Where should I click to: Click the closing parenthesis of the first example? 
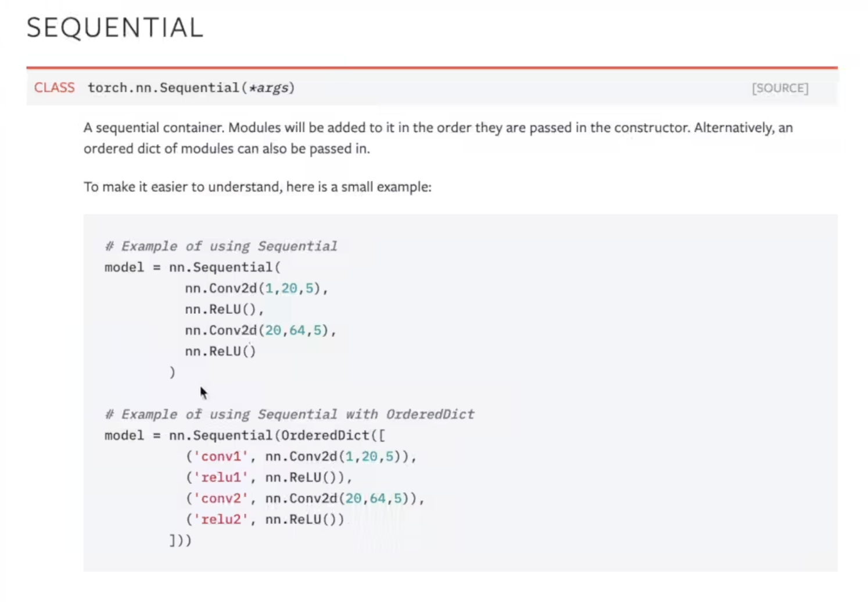(172, 372)
